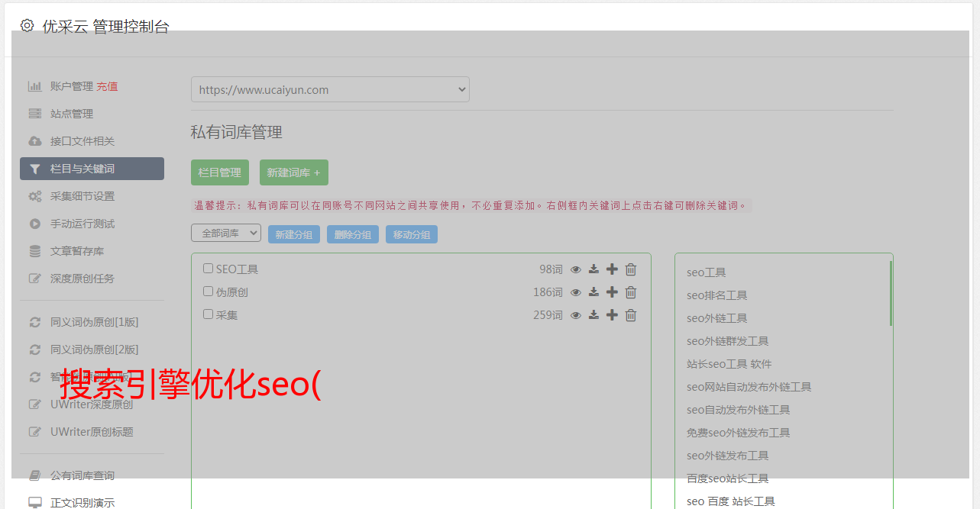This screenshot has width=980, height=509.
Task: Add words to 采集 library with plus icon
Action: [612, 315]
